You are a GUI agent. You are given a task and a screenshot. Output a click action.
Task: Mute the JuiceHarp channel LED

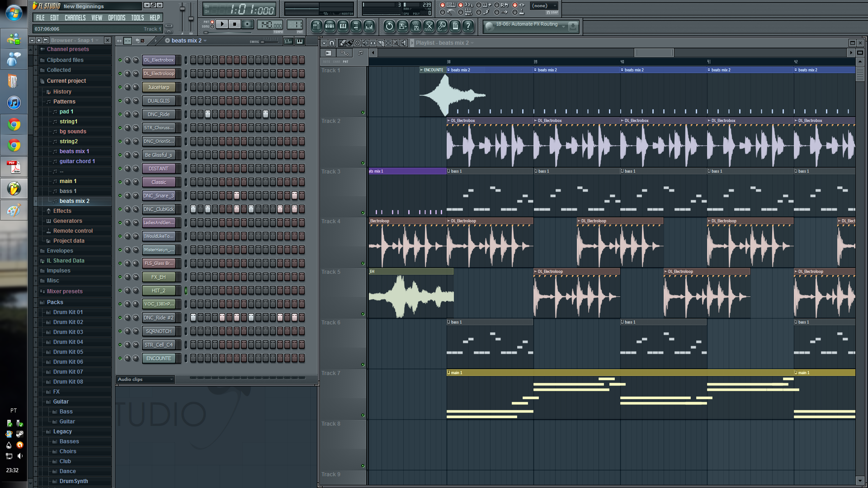coord(120,87)
